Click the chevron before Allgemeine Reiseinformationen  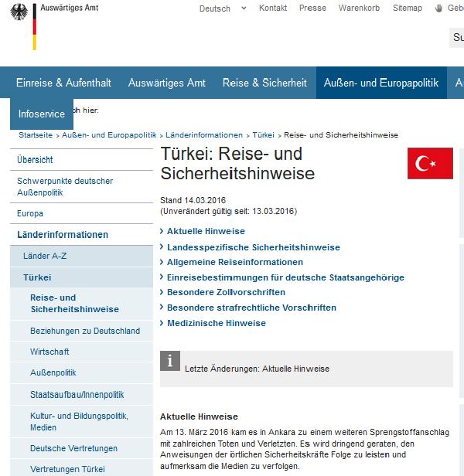pos(162,262)
